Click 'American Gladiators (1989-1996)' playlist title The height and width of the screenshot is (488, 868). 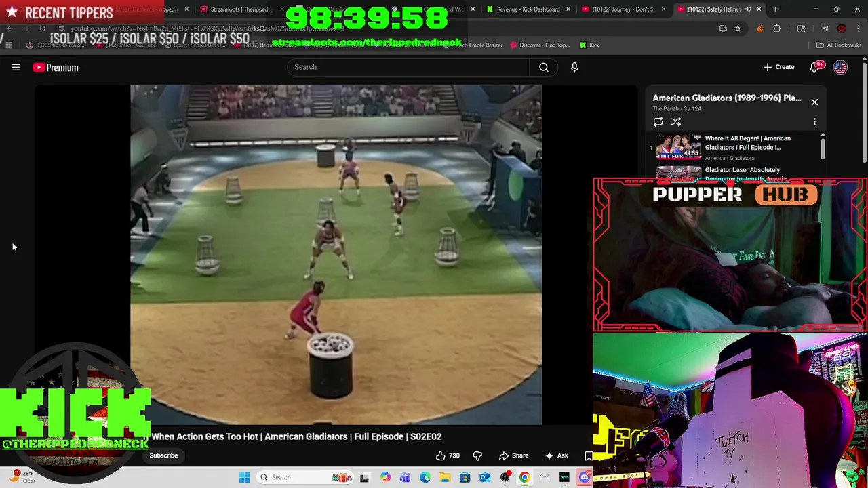pos(727,98)
